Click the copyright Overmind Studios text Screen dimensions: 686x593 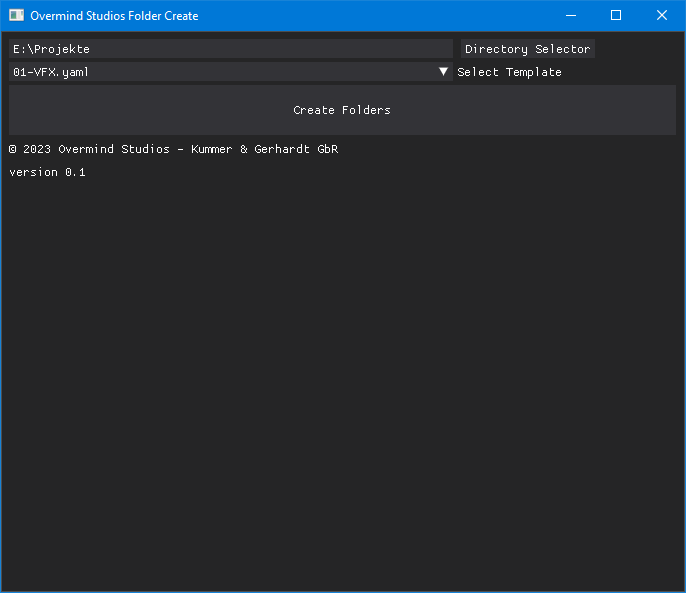click(173, 149)
